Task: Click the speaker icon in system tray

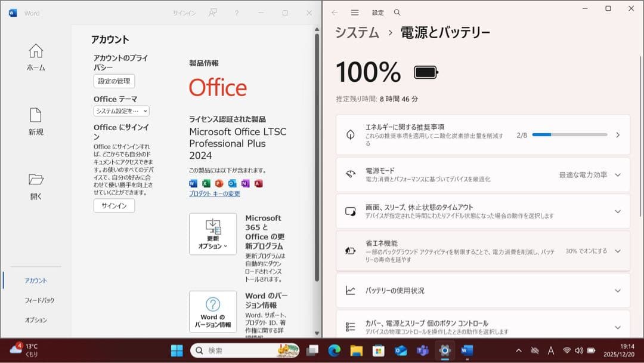Action: 579,350
